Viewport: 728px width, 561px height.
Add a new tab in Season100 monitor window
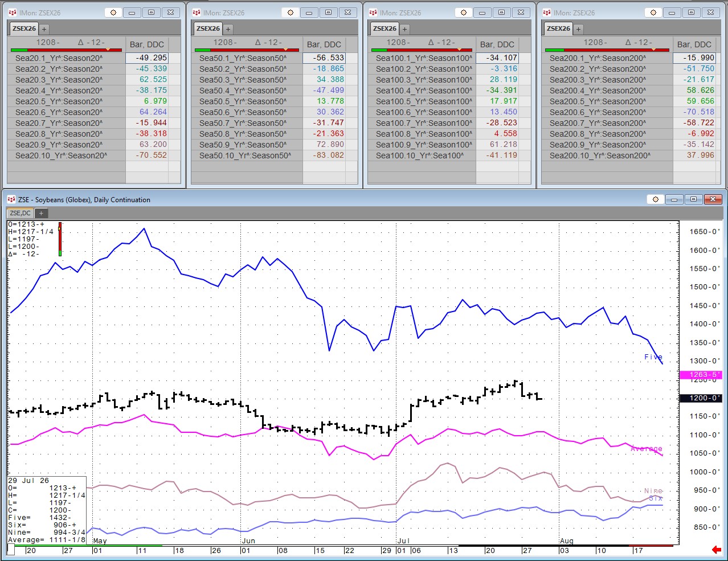(x=404, y=29)
